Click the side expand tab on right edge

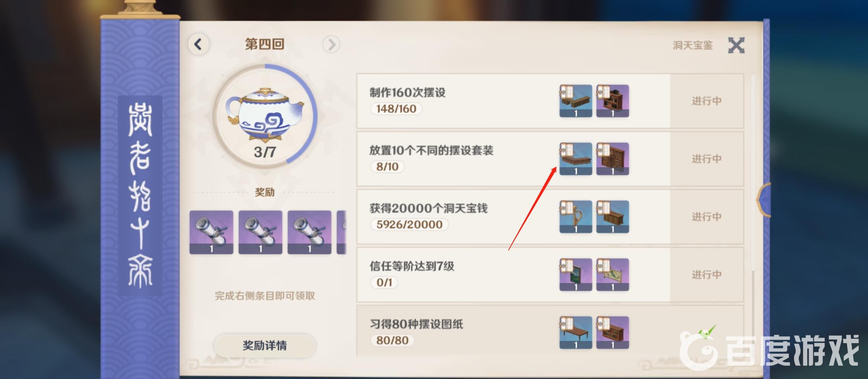[764, 200]
